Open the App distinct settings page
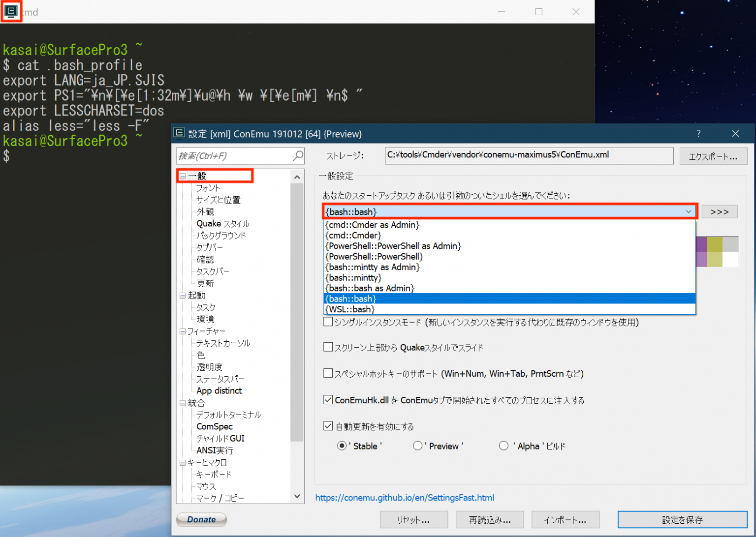 click(x=219, y=390)
